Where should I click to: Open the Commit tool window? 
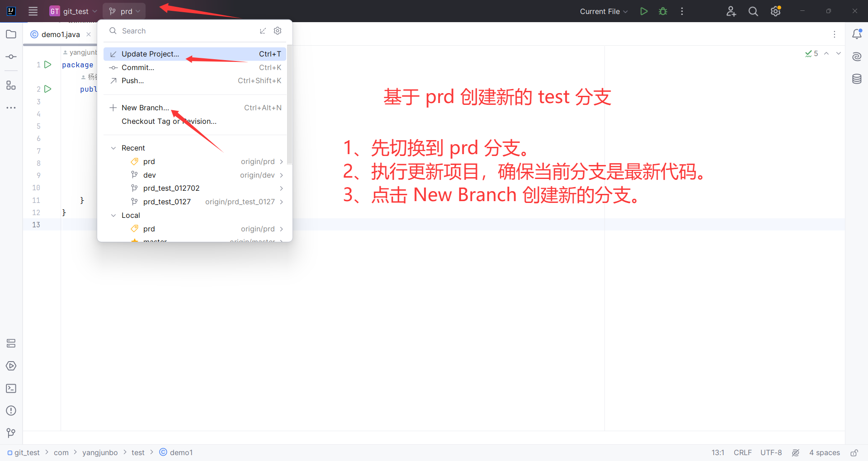11,56
